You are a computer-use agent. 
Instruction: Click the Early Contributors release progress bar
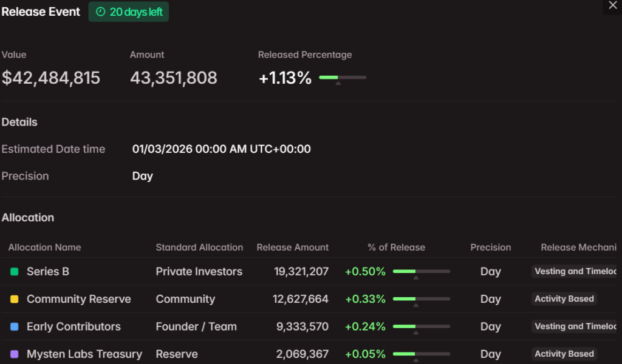point(421,326)
